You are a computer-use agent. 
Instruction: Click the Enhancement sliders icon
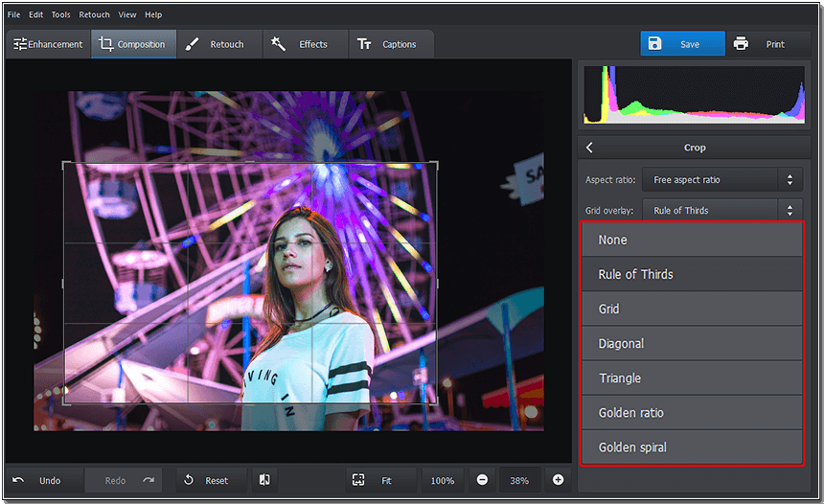tap(20, 44)
